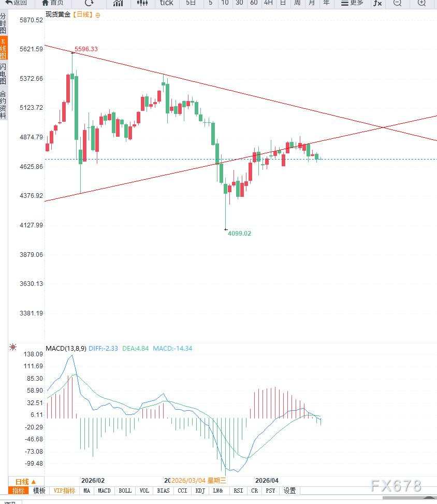Collapse the 现货黄金 日线 title toggle
Screen dimensions: 437x504
[98, 15]
